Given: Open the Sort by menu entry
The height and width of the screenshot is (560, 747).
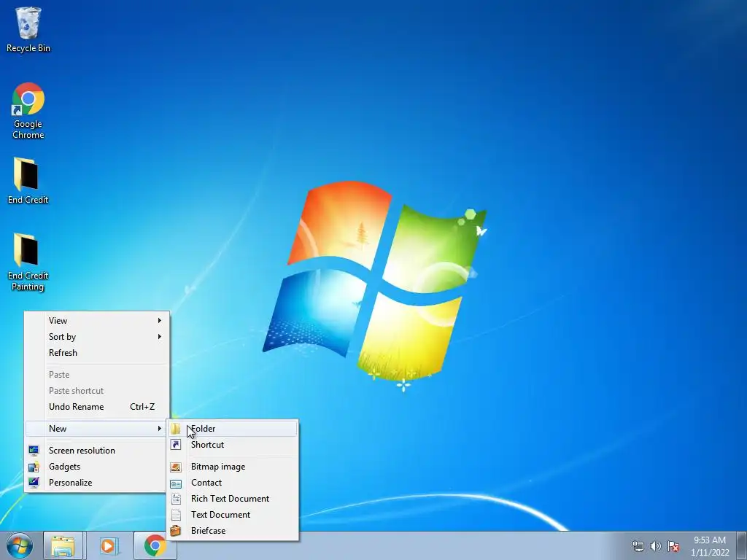Looking at the screenshot, I should [97, 337].
